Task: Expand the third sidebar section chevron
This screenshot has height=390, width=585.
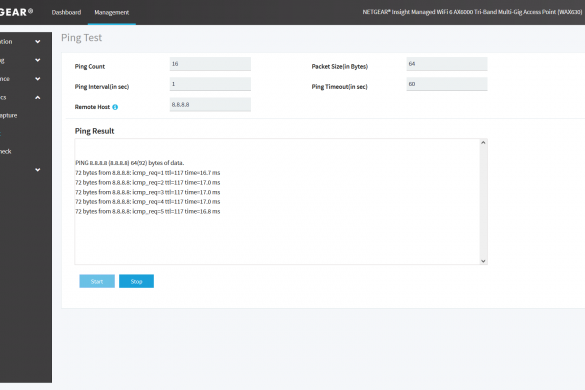Action: click(x=38, y=79)
